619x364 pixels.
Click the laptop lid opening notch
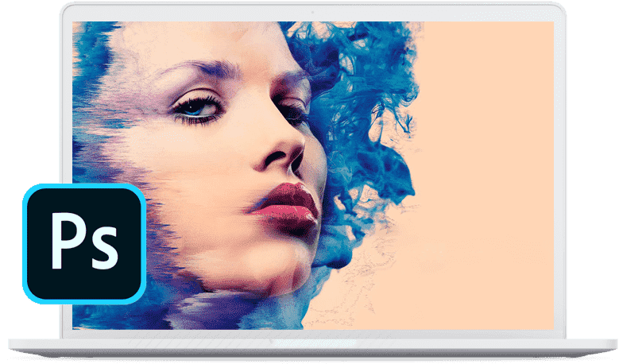point(314,343)
